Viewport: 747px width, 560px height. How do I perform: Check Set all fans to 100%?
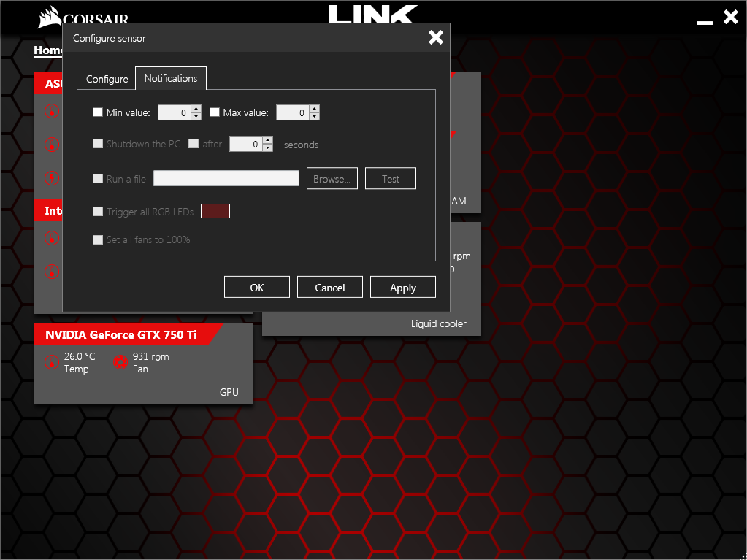click(x=98, y=239)
